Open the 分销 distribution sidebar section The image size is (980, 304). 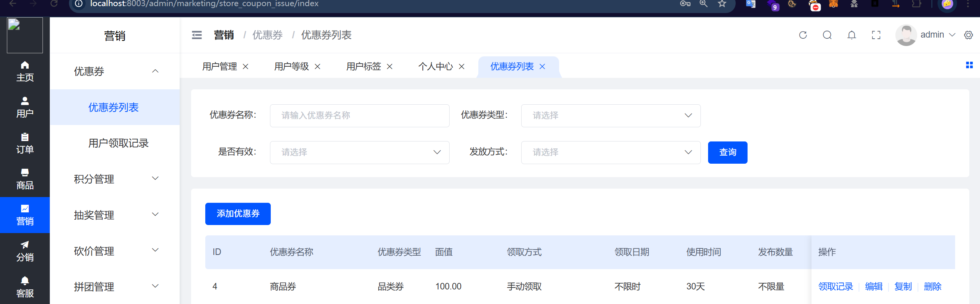25,251
